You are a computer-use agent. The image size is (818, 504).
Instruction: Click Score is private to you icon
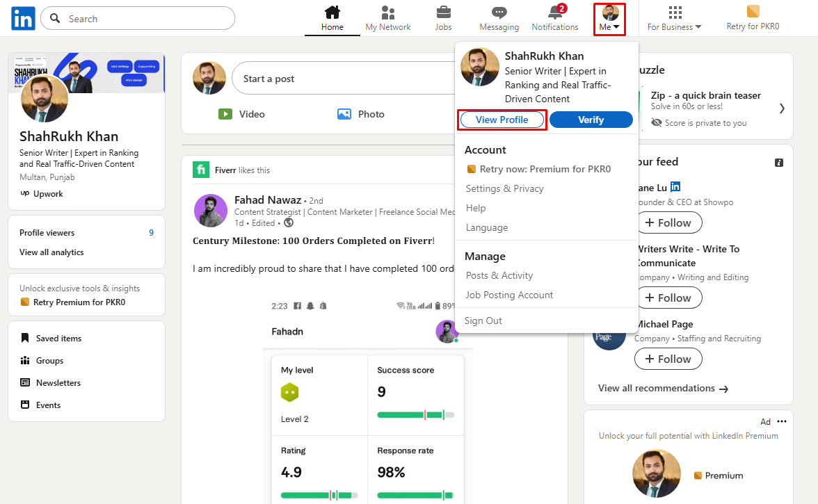tap(657, 122)
